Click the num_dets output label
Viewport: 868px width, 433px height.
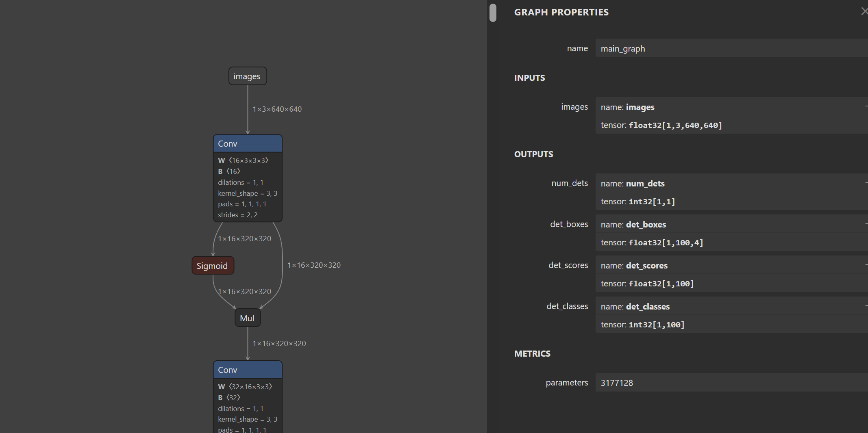[x=570, y=183]
